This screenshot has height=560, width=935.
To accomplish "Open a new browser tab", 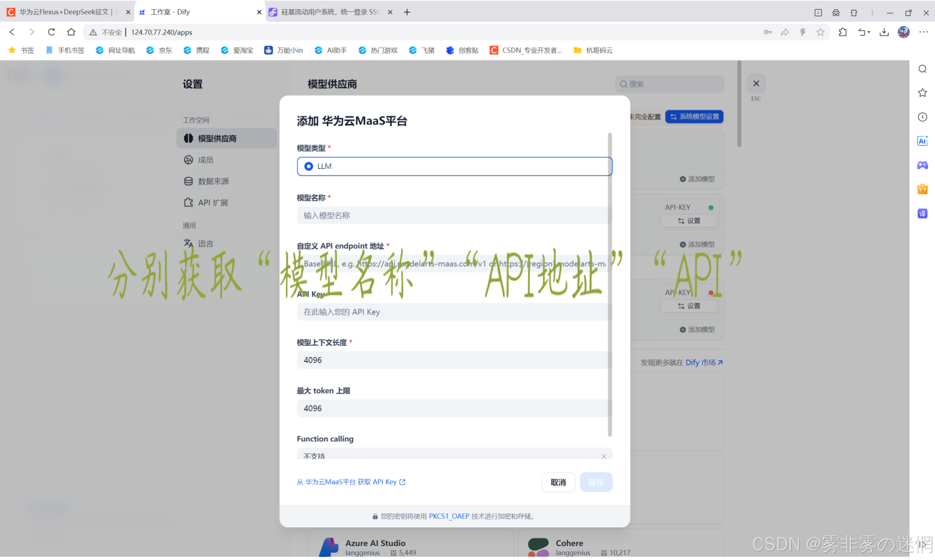I will (x=407, y=12).
